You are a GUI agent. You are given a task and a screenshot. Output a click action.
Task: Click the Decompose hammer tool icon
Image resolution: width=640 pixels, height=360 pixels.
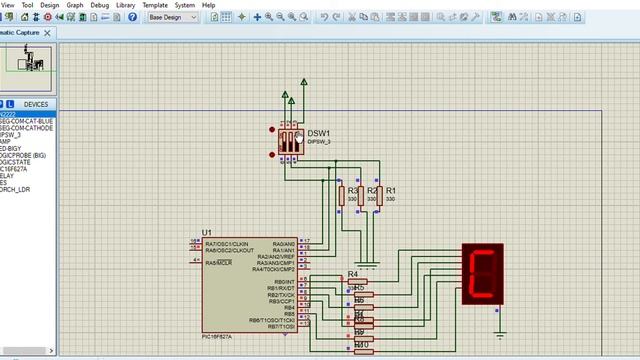click(476, 17)
